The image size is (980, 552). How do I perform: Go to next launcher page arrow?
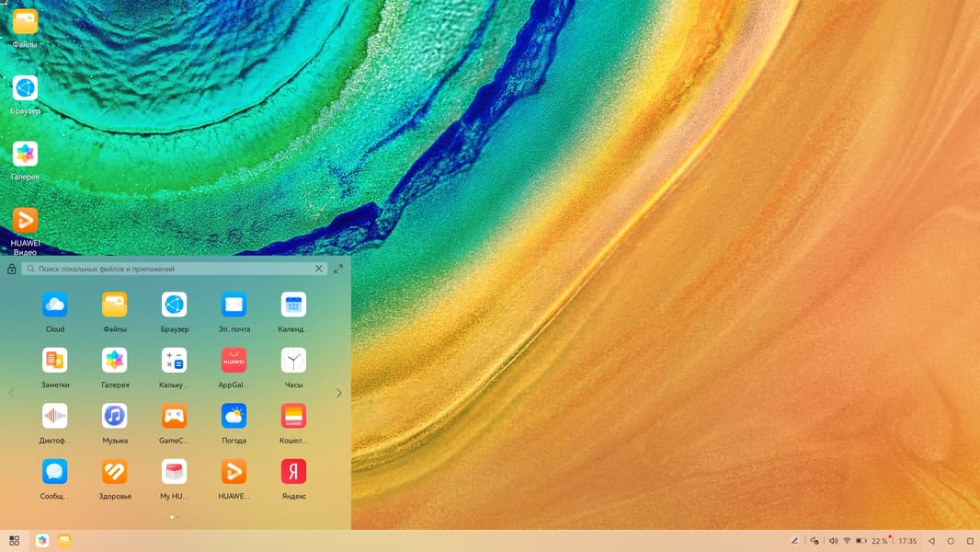point(338,393)
